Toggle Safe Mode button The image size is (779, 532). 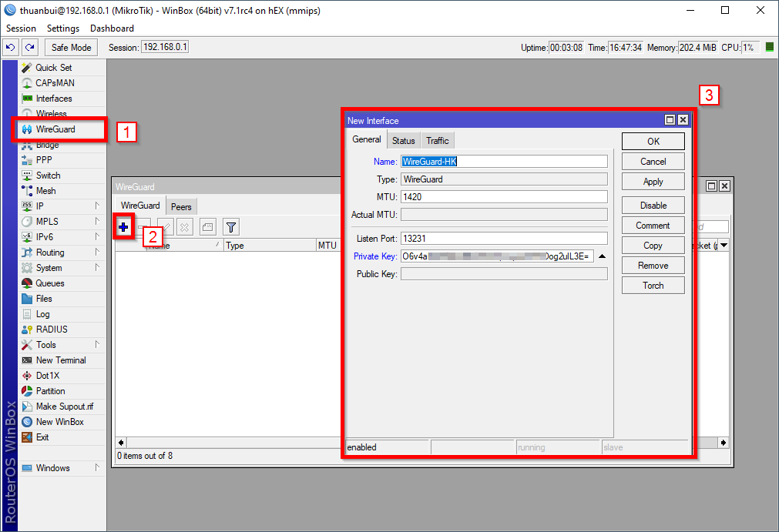(71, 48)
